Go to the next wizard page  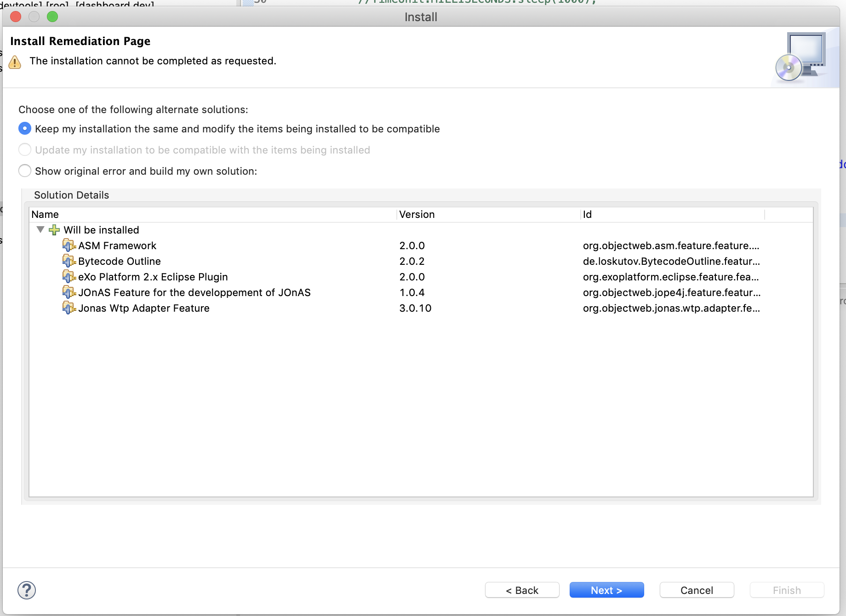pyautogui.click(x=606, y=590)
